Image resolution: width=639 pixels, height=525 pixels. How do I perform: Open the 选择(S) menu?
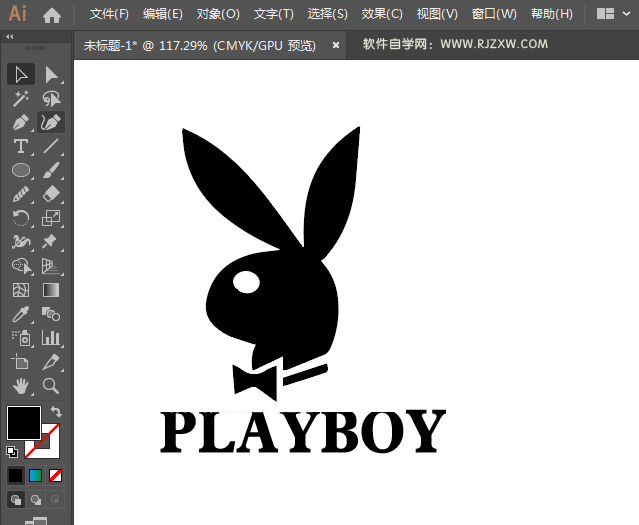[x=328, y=14]
